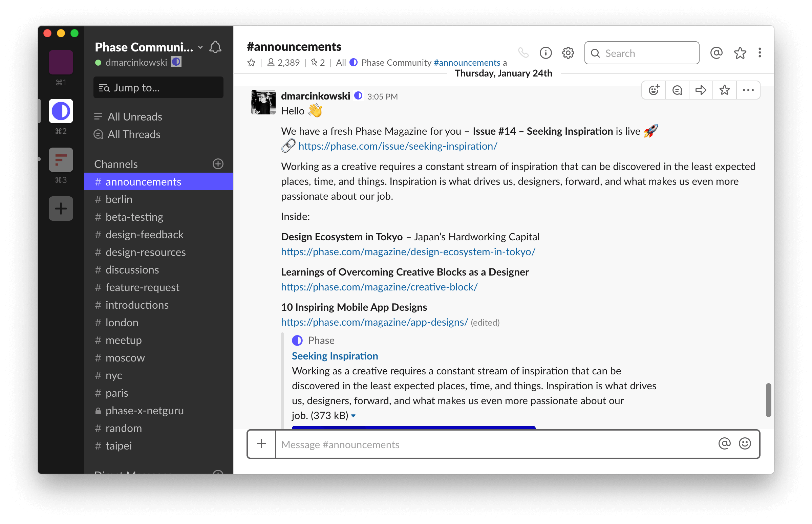Open Seeking Inspiration preview title
Screen dimensions: 812x524
(335, 355)
